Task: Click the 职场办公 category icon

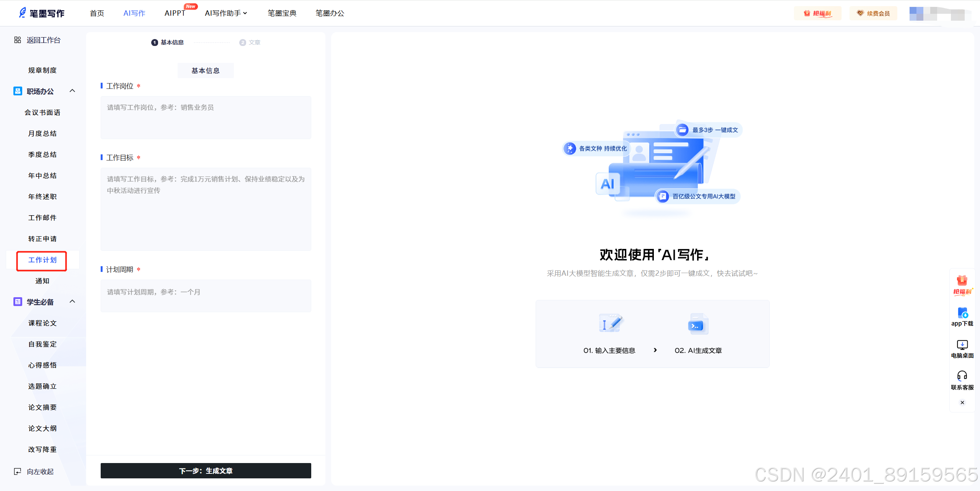Action: 18,91
